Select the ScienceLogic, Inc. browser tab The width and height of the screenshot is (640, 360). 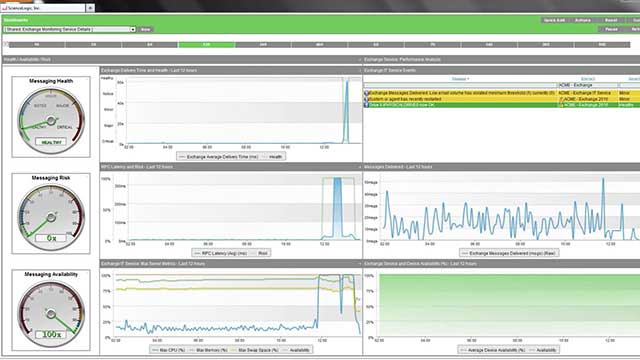point(44,8)
